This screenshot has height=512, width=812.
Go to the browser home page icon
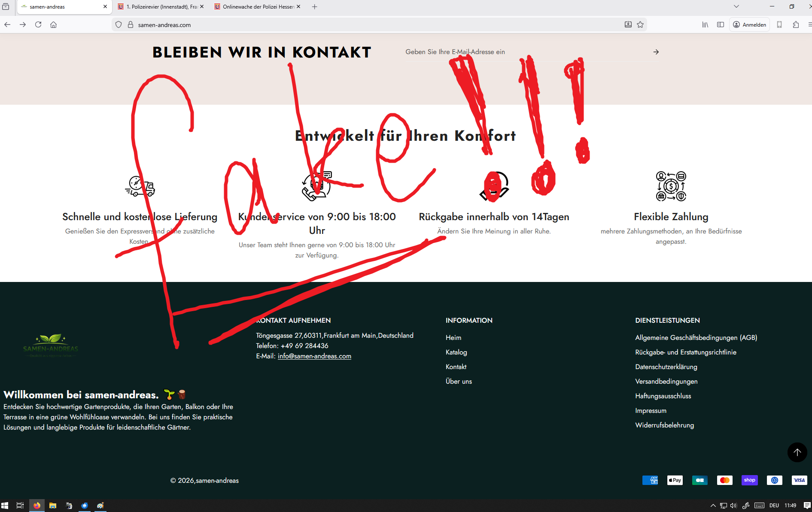click(x=54, y=24)
